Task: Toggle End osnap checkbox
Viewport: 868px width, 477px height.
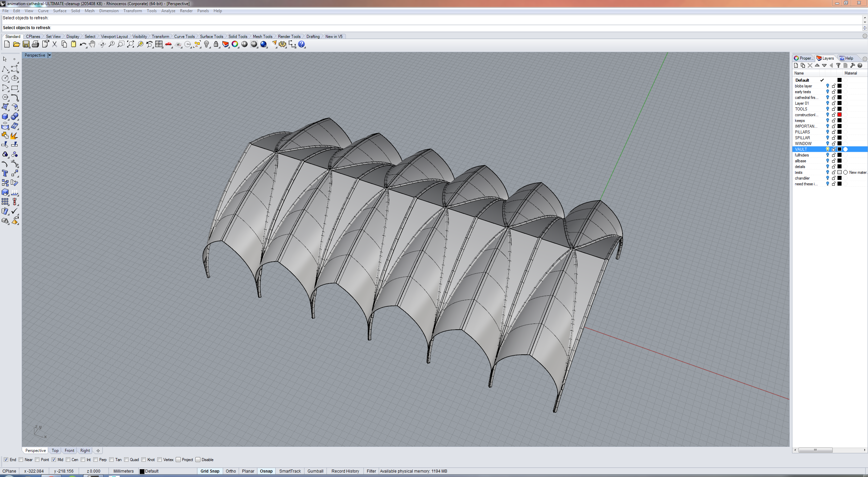Action: click(6, 460)
